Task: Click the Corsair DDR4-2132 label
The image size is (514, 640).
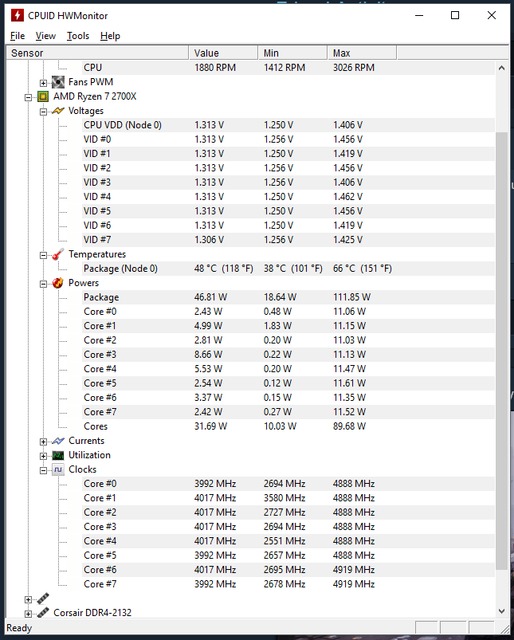Action: point(92,613)
